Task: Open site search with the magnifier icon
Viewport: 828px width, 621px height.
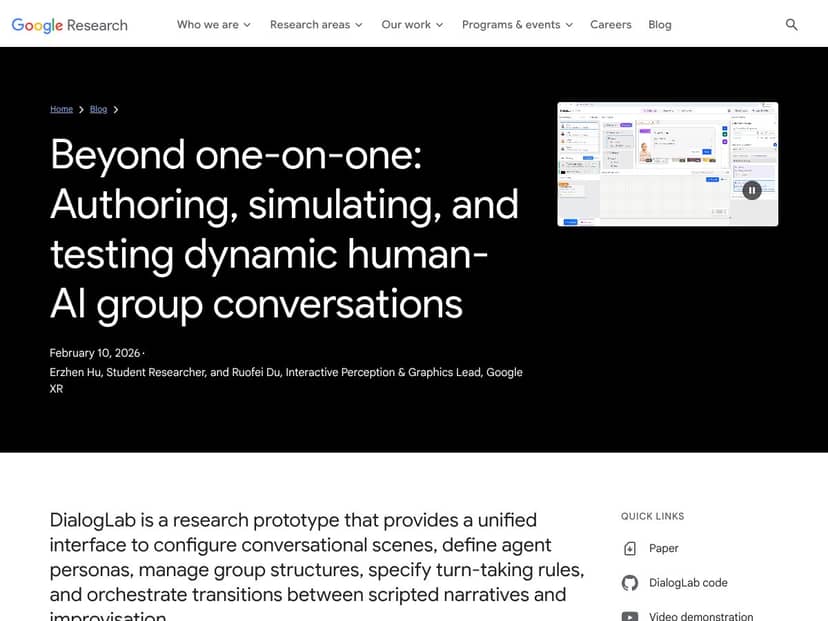Action: (x=791, y=24)
